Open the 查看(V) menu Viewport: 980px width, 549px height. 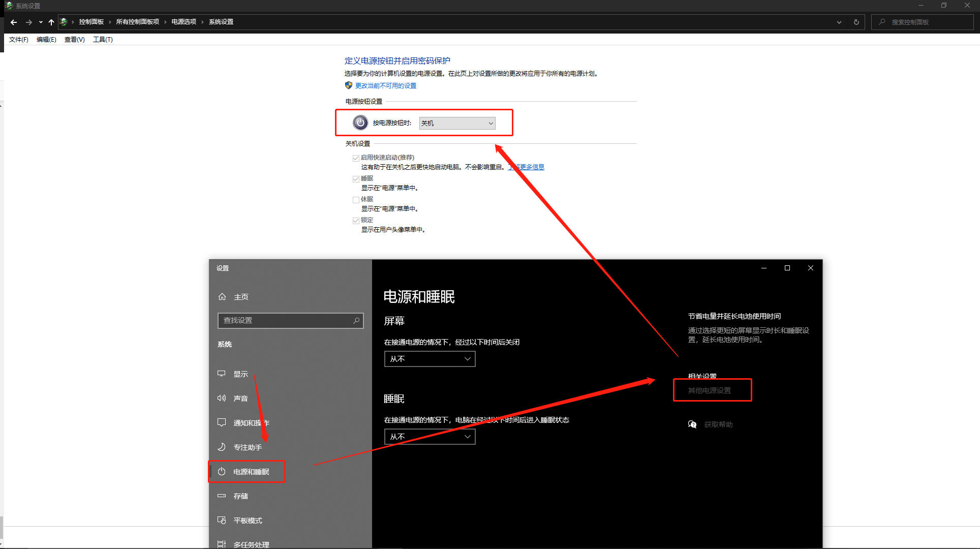[x=74, y=40]
